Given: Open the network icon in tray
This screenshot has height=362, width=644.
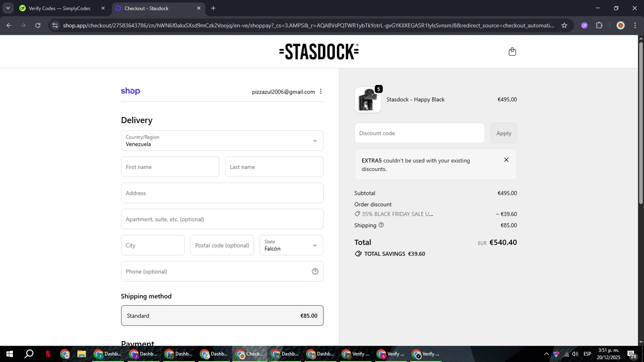Looking at the screenshot, I should tap(566, 354).
